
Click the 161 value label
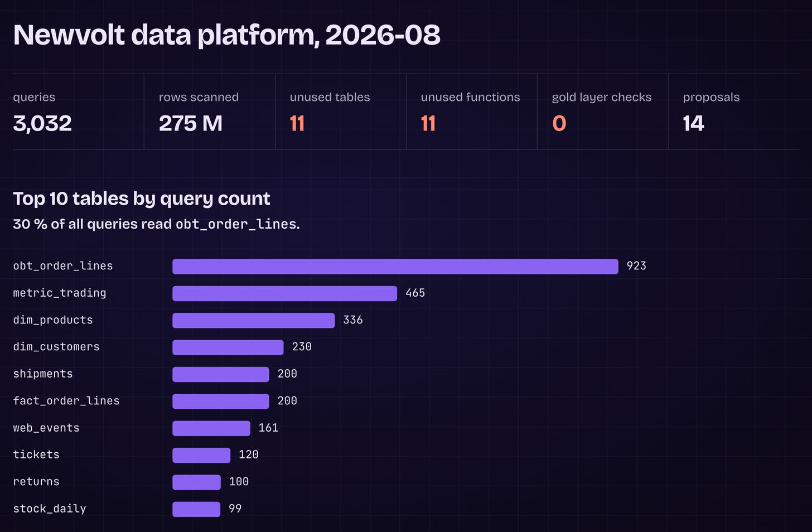pos(268,428)
